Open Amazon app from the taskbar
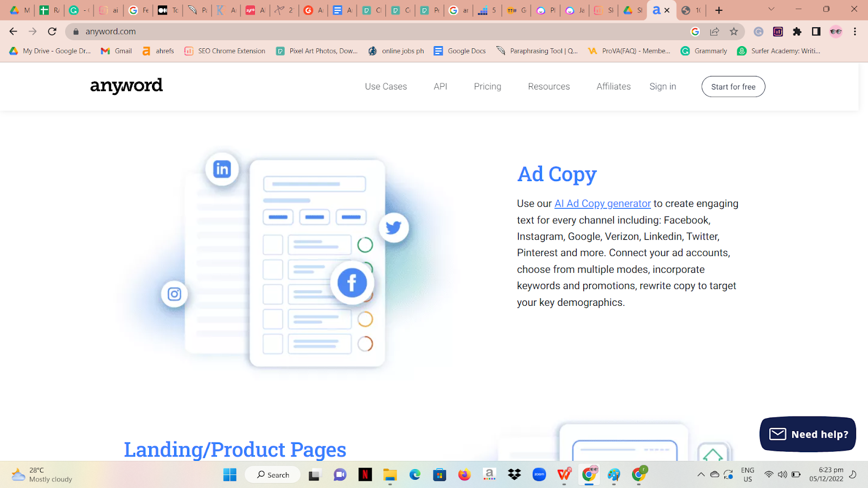 click(x=489, y=475)
